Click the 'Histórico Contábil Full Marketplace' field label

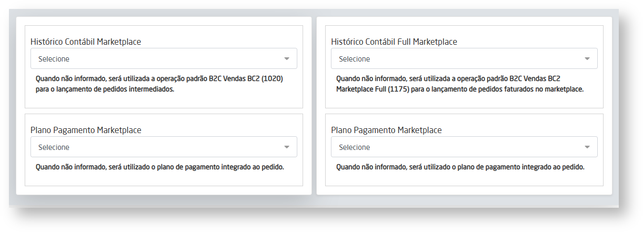(x=393, y=42)
